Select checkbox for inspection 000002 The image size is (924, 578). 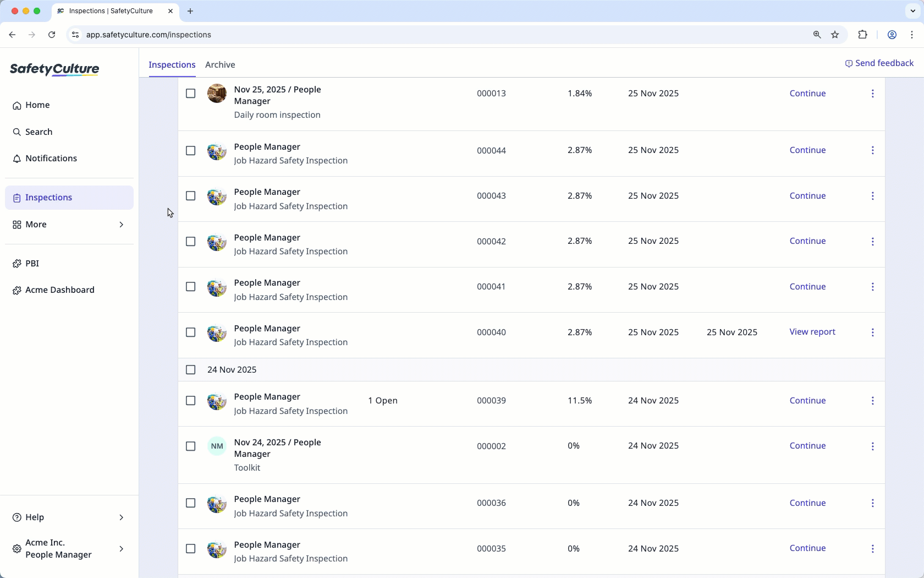tap(190, 446)
